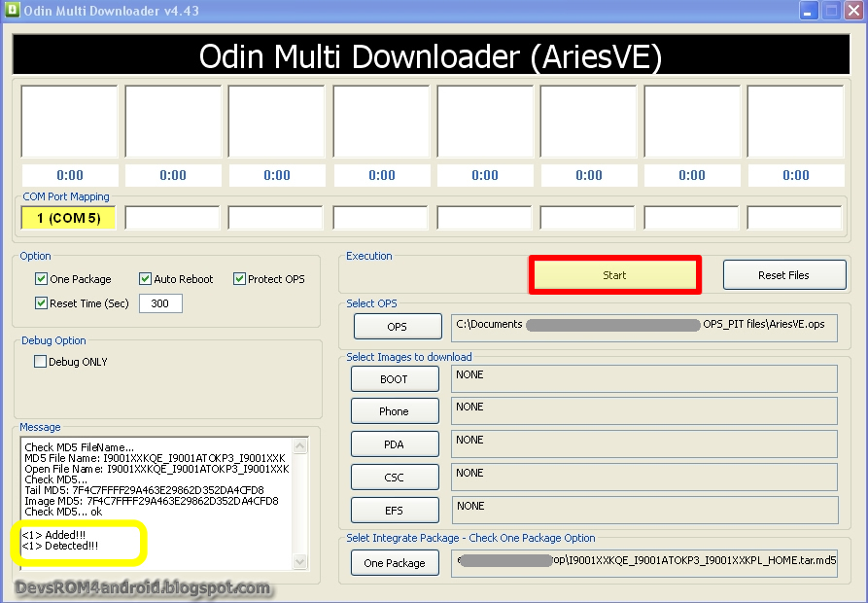Click the Phone image button
The width and height of the screenshot is (868, 603).
tap(394, 411)
